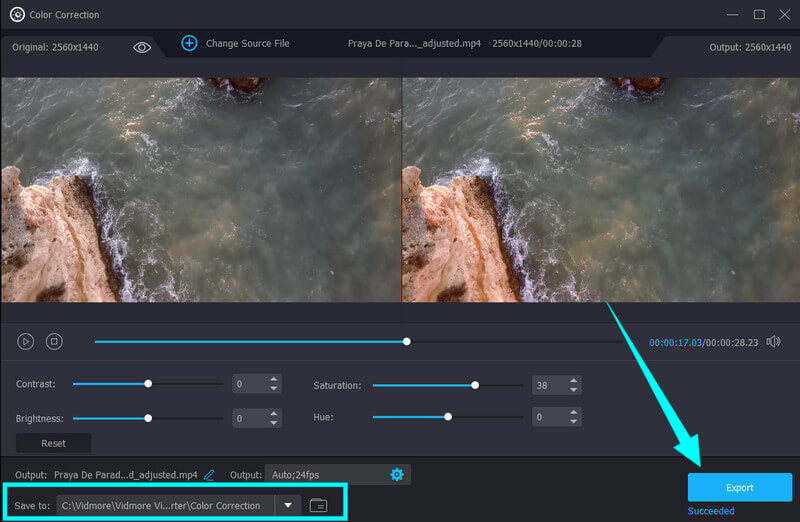
Task: Click the Change Source File plus icon
Action: pyautogui.click(x=189, y=44)
